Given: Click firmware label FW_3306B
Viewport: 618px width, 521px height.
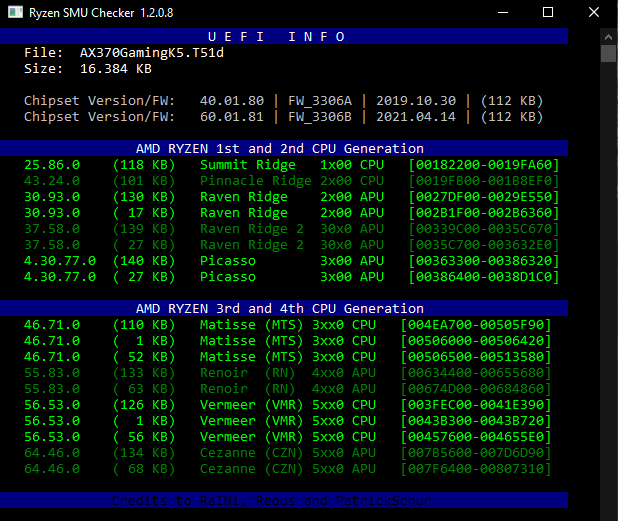Looking at the screenshot, I should (x=320, y=117).
